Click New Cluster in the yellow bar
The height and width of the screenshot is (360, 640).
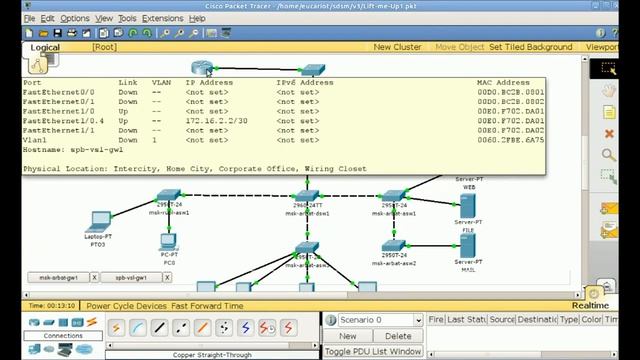click(397, 47)
